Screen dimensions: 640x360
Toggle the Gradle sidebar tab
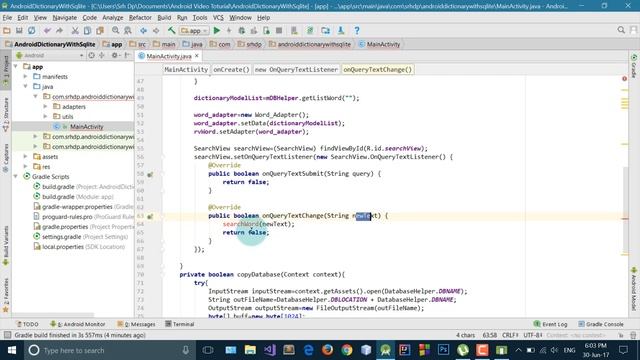634,66
